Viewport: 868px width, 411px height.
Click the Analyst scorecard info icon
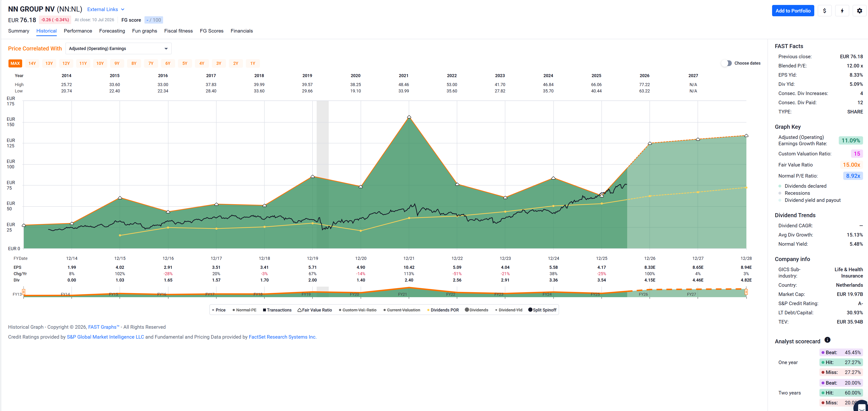coord(827,340)
